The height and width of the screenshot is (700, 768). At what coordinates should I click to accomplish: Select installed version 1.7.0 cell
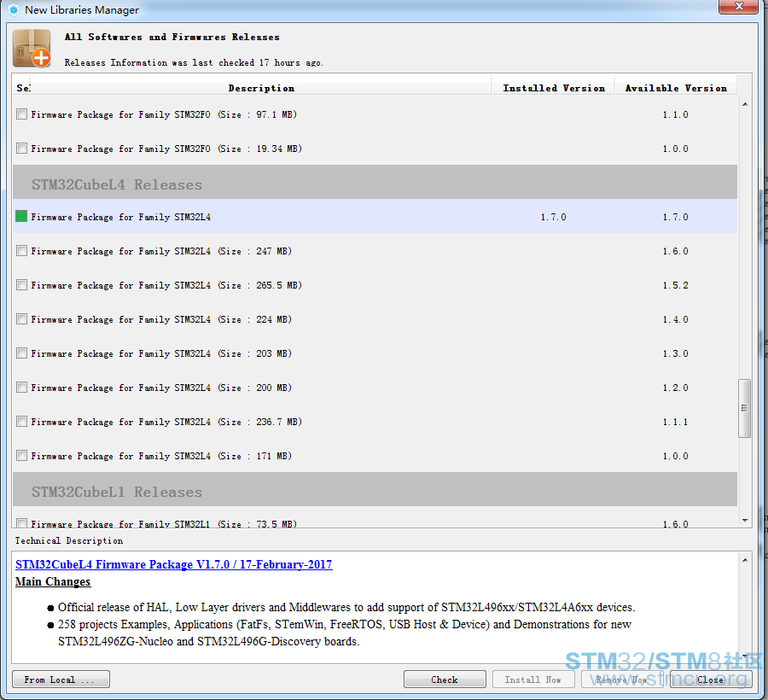click(x=554, y=217)
